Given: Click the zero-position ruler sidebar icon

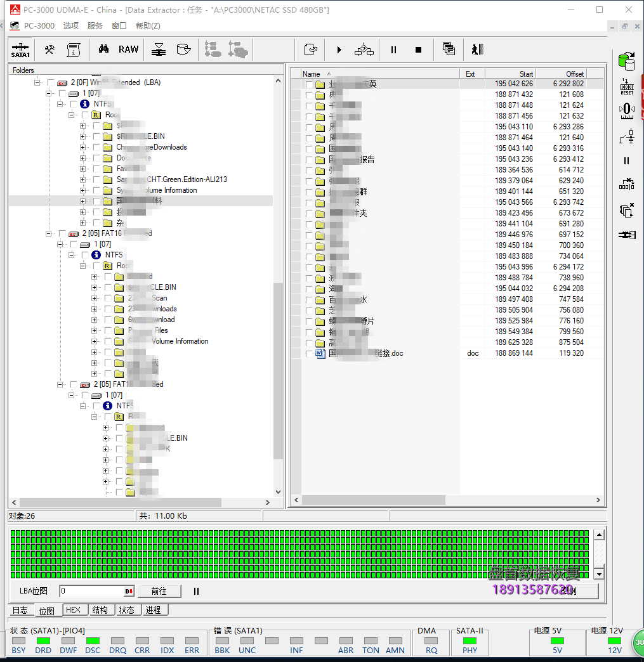Looking at the screenshot, I should tap(627, 111).
